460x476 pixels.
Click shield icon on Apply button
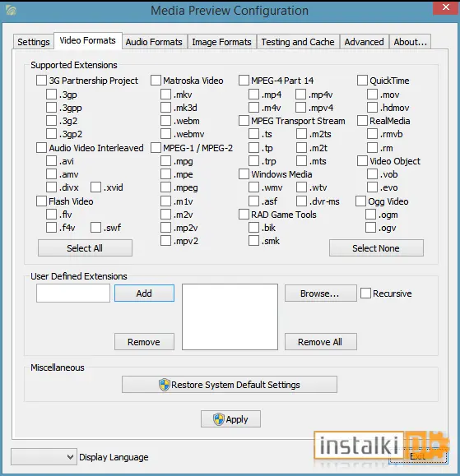[218, 419]
